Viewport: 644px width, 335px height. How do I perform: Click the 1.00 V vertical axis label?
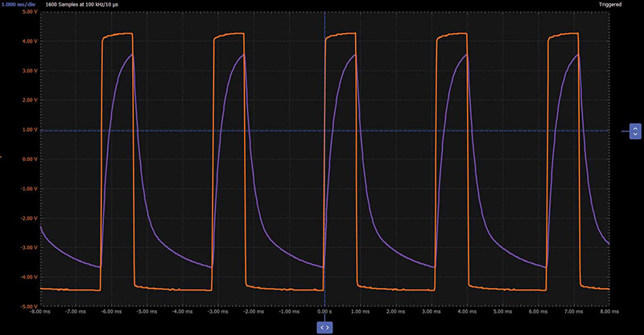click(30, 130)
